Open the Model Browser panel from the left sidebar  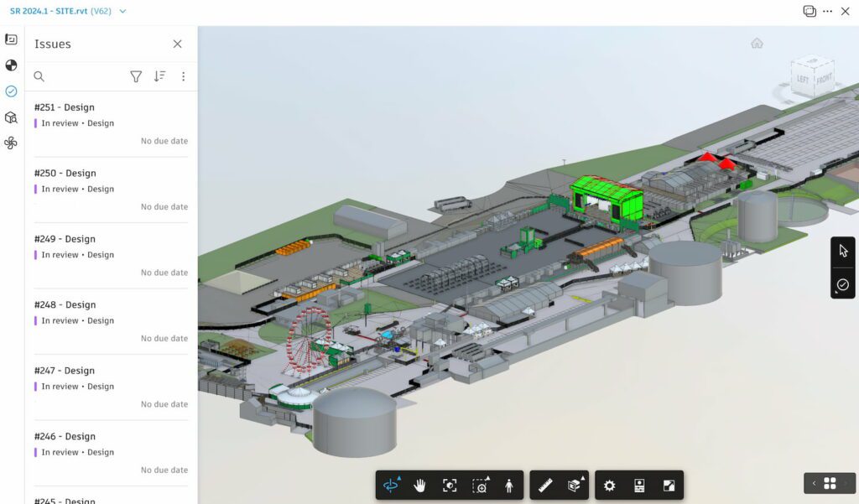(x=12, y=117)
